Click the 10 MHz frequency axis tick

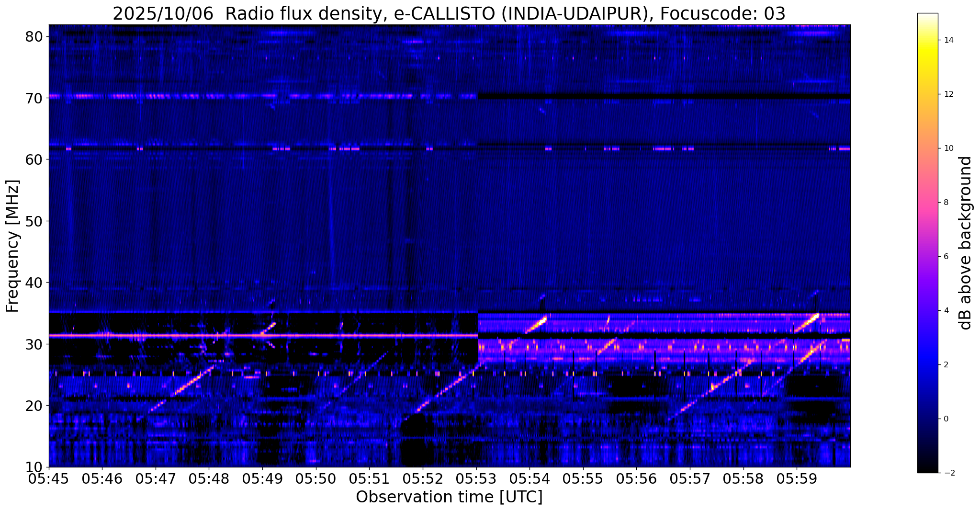(x=35, y=467)
